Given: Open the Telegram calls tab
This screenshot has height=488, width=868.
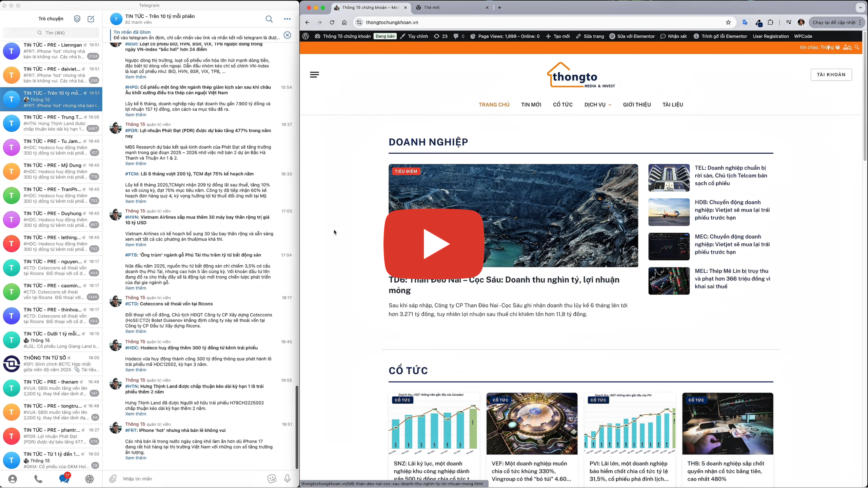Looking at the screenshot, I should 38,479.
